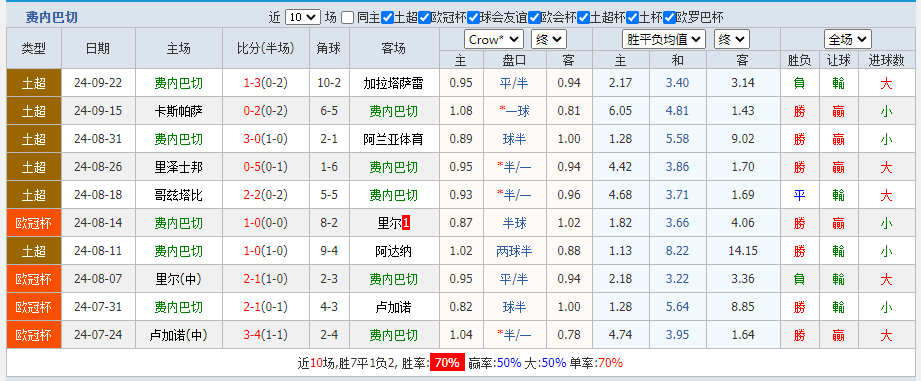Viewport: 921px width, 381px height.
Task: Click the handicap 两球半
Action: (x=514, y=251)
